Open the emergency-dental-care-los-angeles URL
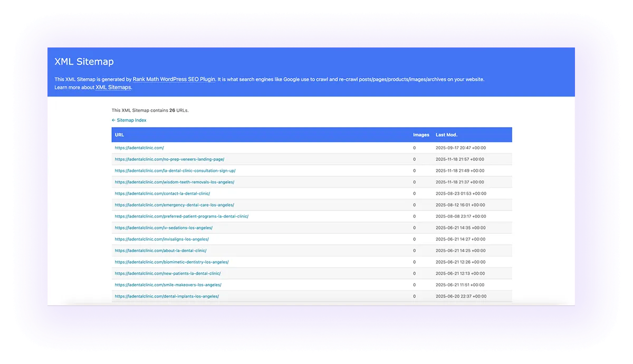The width and height of the screenshot is (633, 364). tap(174, 205)
